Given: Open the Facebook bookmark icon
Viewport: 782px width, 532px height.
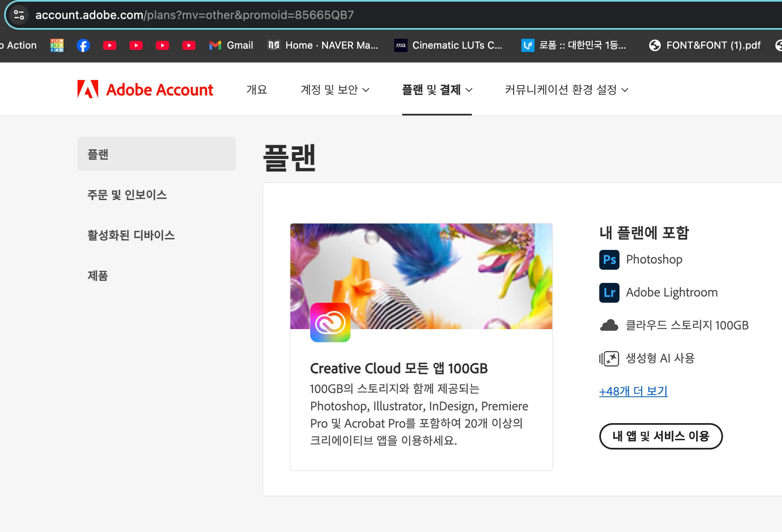Looking at the screenshot, I should pyautogui.click(x=83, y=45).
